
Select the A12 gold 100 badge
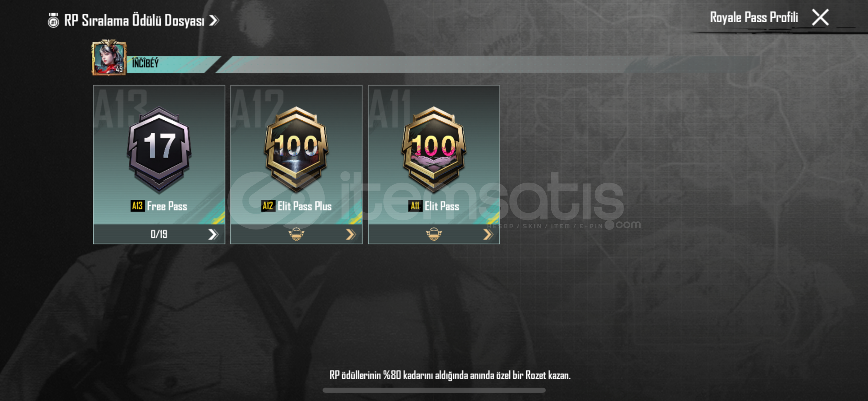(x=296, y=149)
